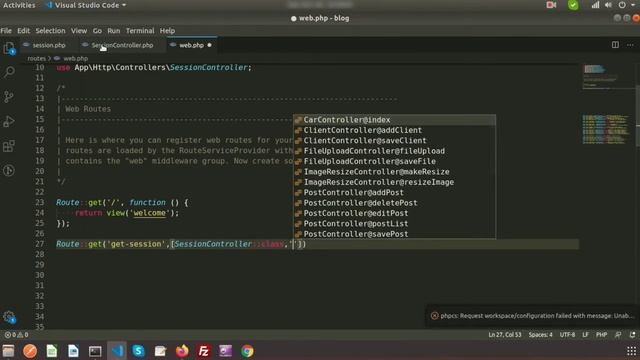Open LibreOffice Calc from dock
The width and height of the screenshot is (640, 360).
point(51,351)
